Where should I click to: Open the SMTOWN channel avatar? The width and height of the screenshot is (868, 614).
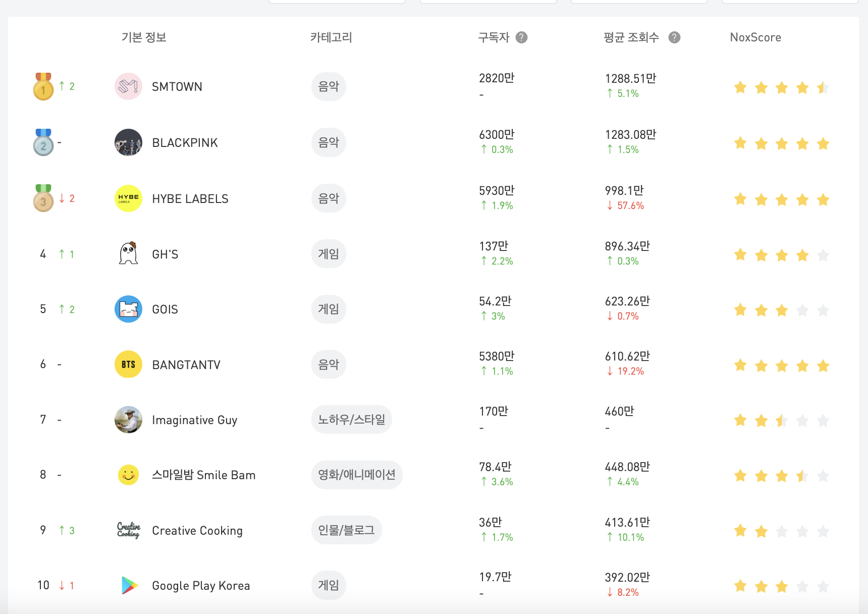128,86
